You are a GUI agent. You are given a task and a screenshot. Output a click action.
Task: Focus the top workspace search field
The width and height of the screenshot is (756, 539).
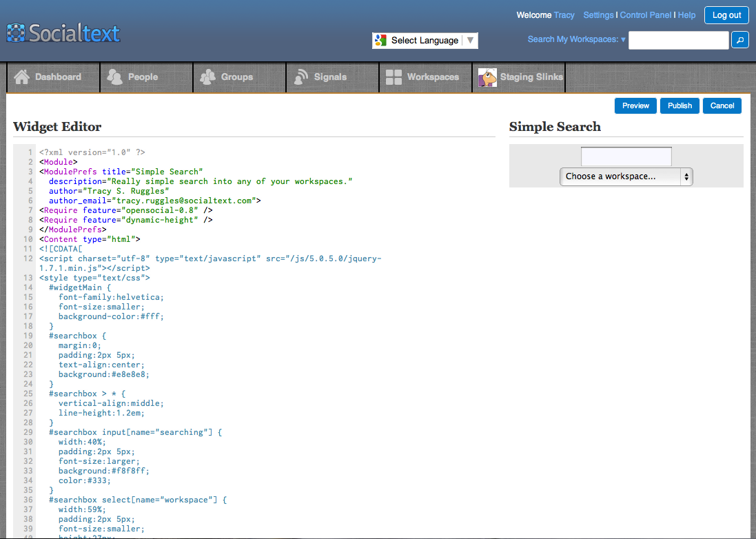678,40
